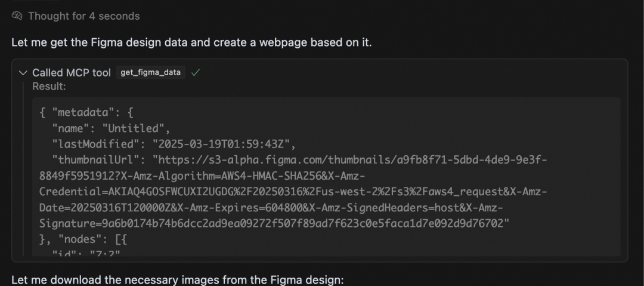Click the Called MCP tool label

click(x=72, y=73)
